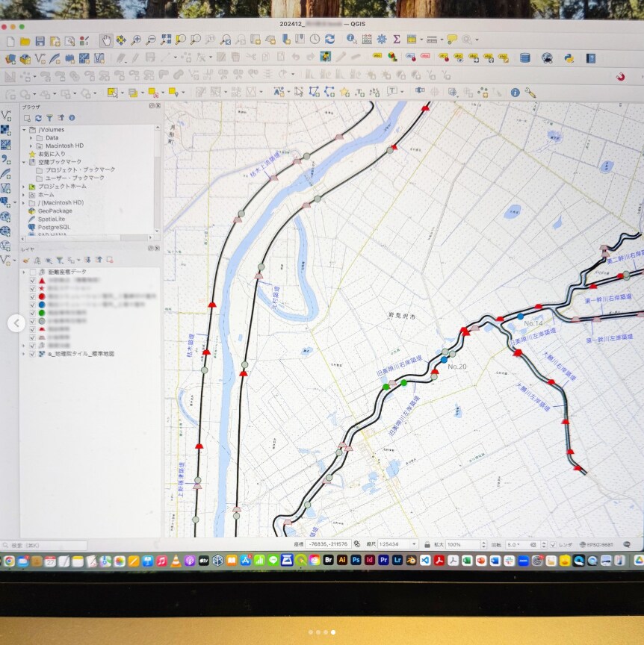
Task: Open DB Manager database icon
Action: click(525, 57)
